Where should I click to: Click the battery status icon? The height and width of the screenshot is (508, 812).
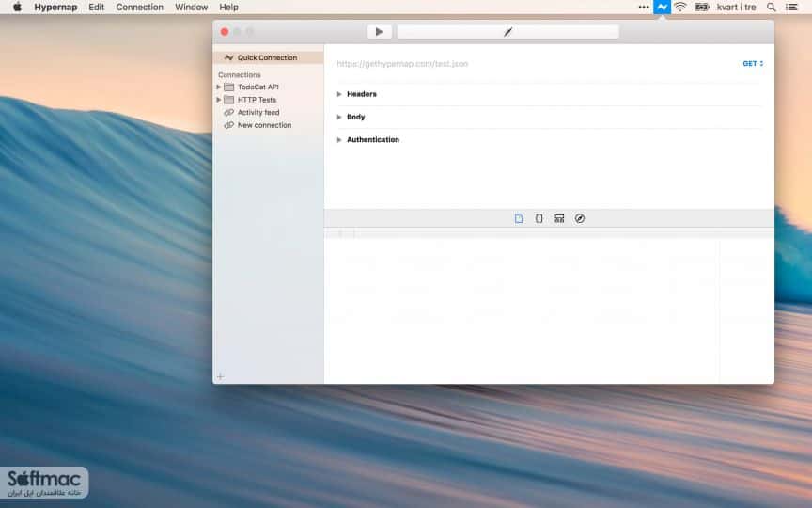(x=702, y=8)
